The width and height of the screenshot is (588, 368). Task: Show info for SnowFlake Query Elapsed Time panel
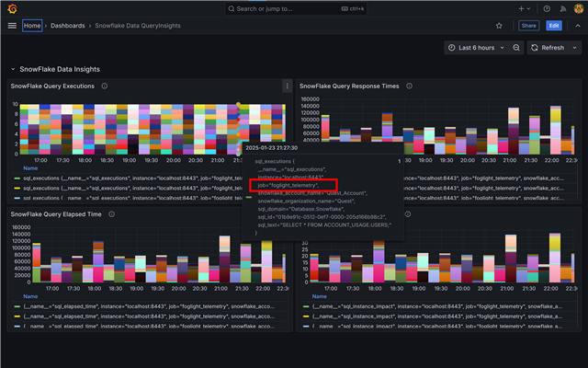(111, 214)
